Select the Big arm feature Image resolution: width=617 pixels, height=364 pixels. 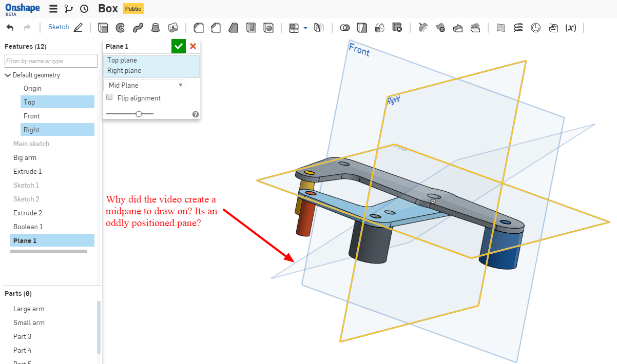(25, 157)
